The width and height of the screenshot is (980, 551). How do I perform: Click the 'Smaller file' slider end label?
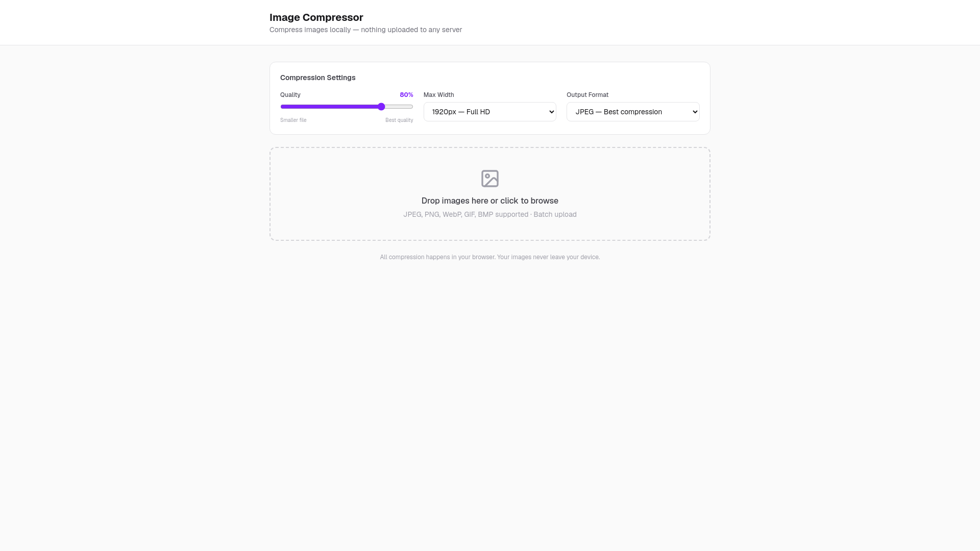coord(293,120)
